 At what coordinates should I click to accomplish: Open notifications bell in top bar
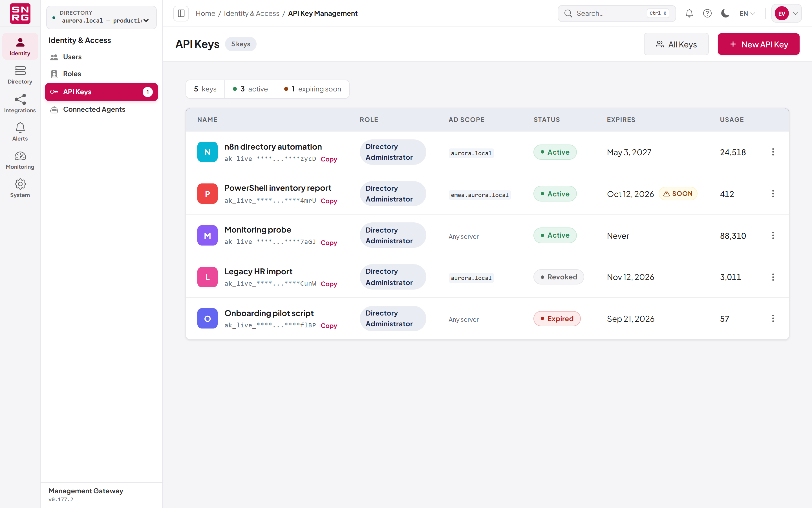click(689, 14)
